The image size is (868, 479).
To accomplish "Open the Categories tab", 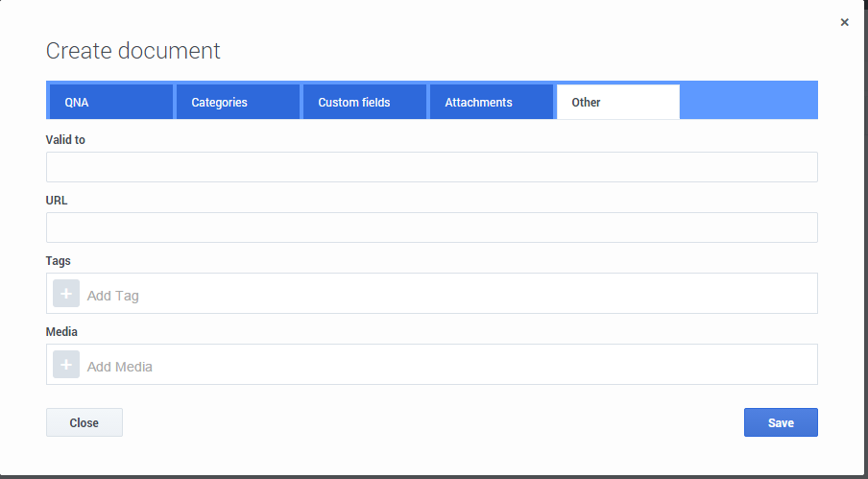I will point(237,102).
